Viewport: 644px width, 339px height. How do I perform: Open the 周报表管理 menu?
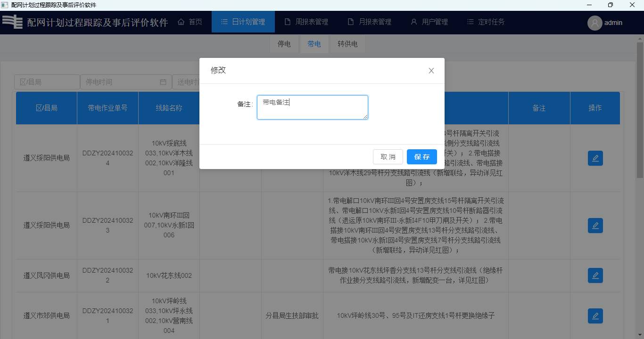(x=306, y=22)
